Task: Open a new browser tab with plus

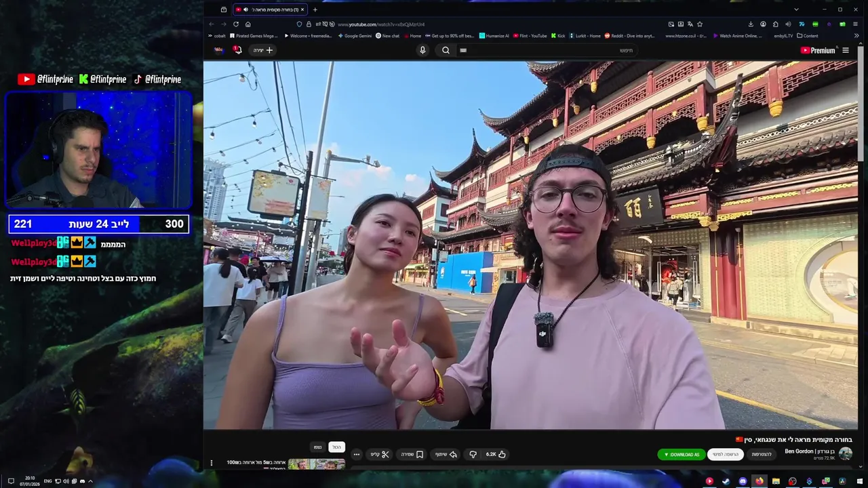Action: 315,9
